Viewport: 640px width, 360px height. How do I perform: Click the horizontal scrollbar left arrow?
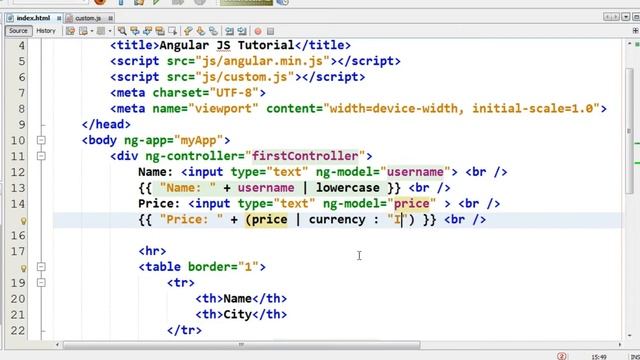click(57, 345)
